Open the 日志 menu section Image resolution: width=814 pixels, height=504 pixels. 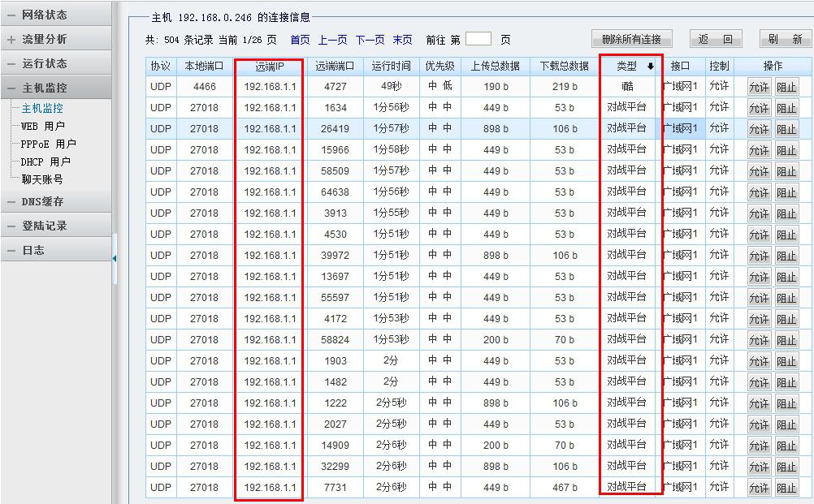click(32, 250)
